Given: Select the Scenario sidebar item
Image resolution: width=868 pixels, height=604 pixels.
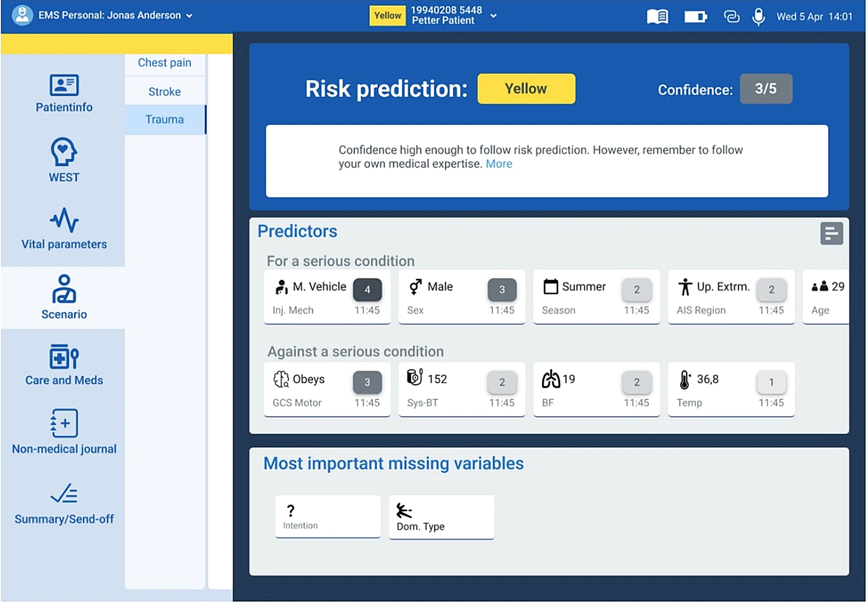Looking at the screenshot, I should point(64,297).
